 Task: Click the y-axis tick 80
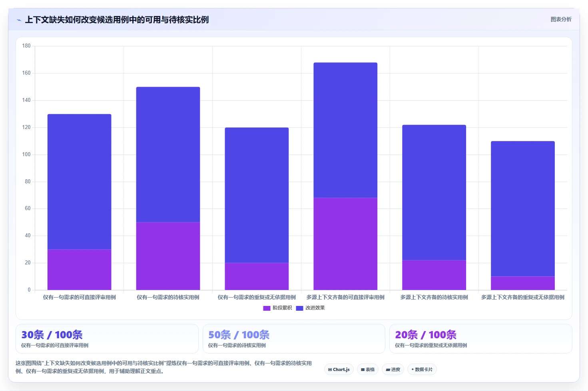[x=28, y=182]
